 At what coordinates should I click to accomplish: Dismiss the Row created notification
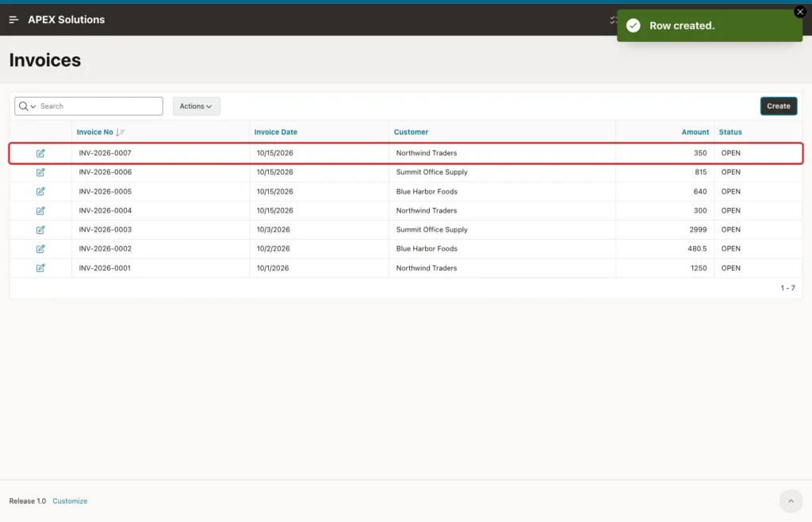(x=800, y=11)
